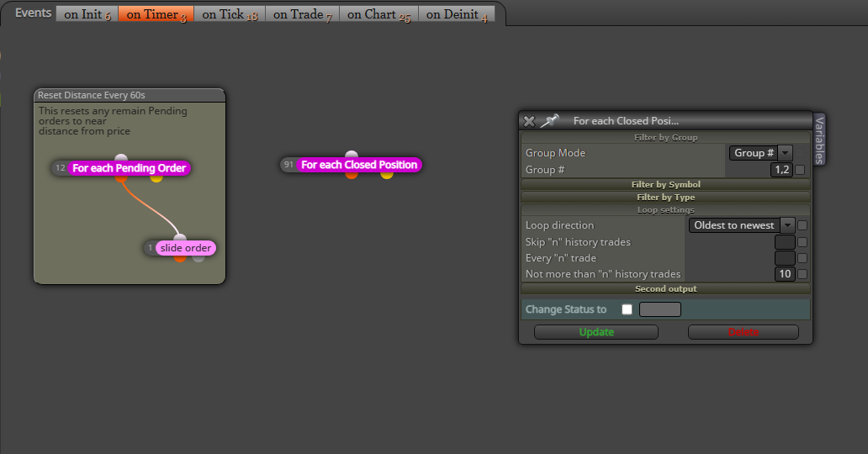868x454 pixels.
Task: Toggle checkbox next to Skip n history trades
Action: (802, 242)
